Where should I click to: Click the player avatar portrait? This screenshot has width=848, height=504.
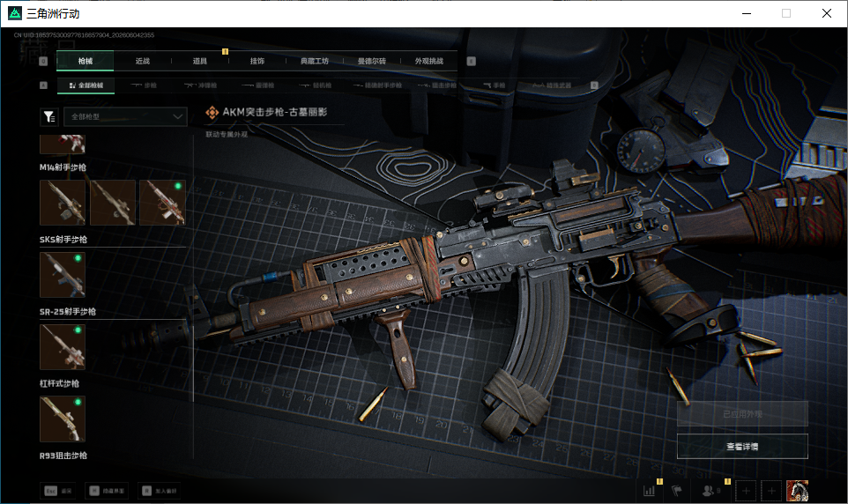[797, 491]
